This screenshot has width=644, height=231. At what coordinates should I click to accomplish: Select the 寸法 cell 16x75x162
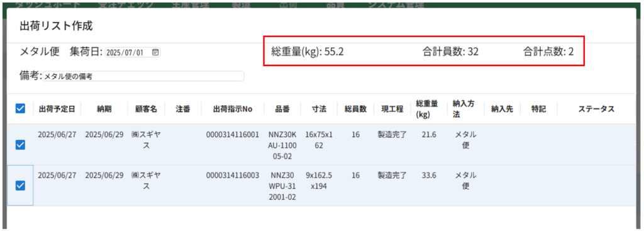[319, 140]
